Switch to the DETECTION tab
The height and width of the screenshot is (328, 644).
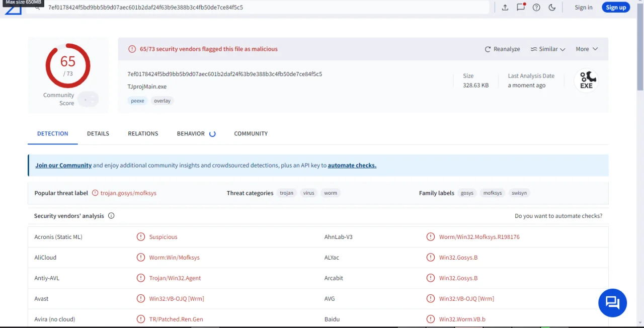(x=53, y=134)
